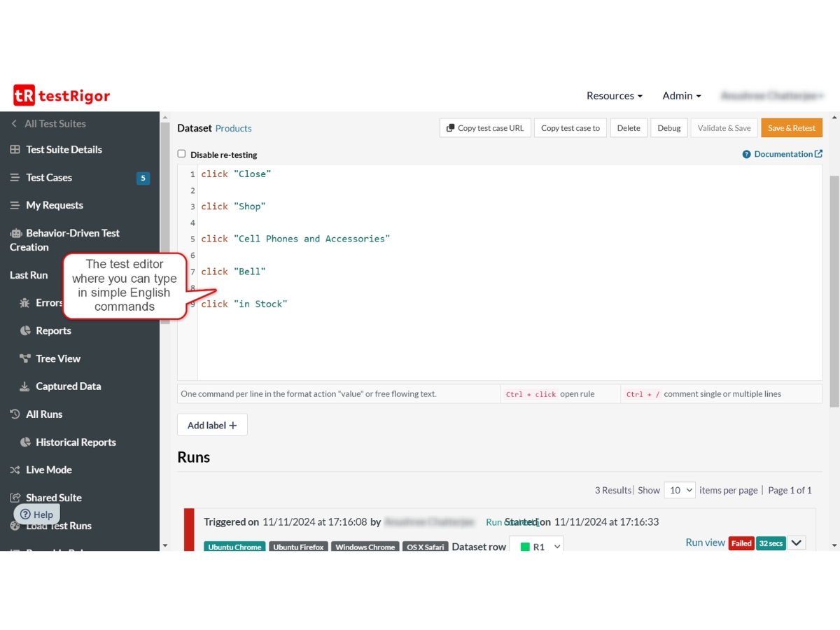Open the Products dataset link
This screenshot has height=630, width=840.
(x=233, y=129)
